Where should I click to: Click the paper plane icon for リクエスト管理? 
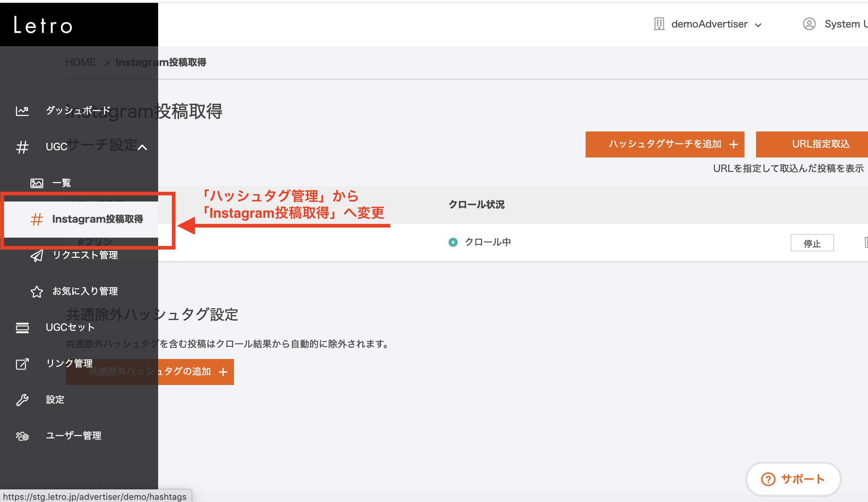click(36, 255)
